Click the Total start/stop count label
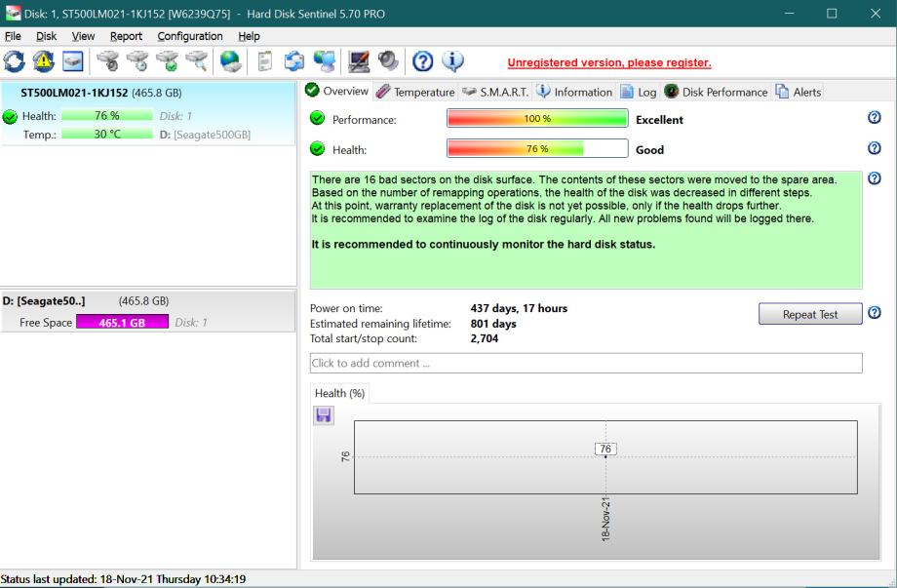The height and width of the screenshot is (588, 897). point(364,338)
